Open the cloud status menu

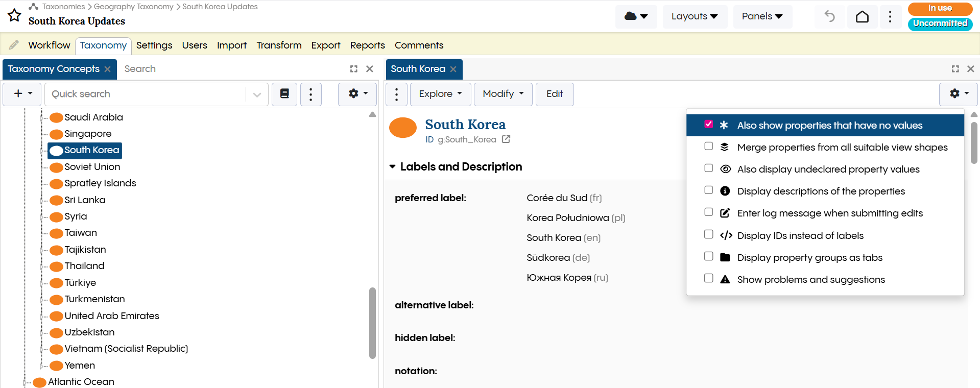point(636,16)
